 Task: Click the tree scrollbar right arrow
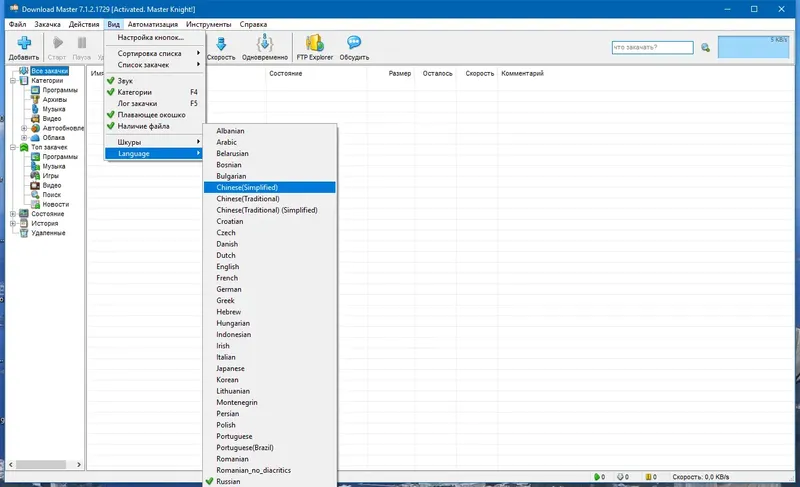pos(79,465)
